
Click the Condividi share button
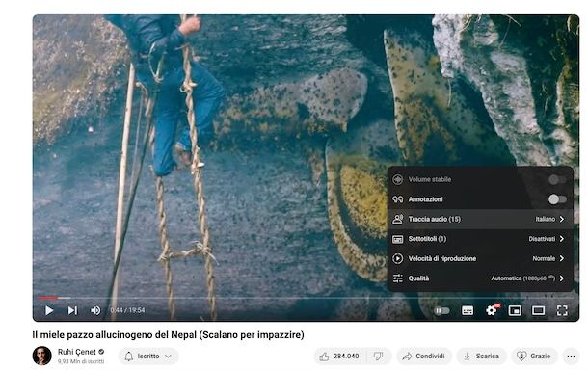(424, 357)
